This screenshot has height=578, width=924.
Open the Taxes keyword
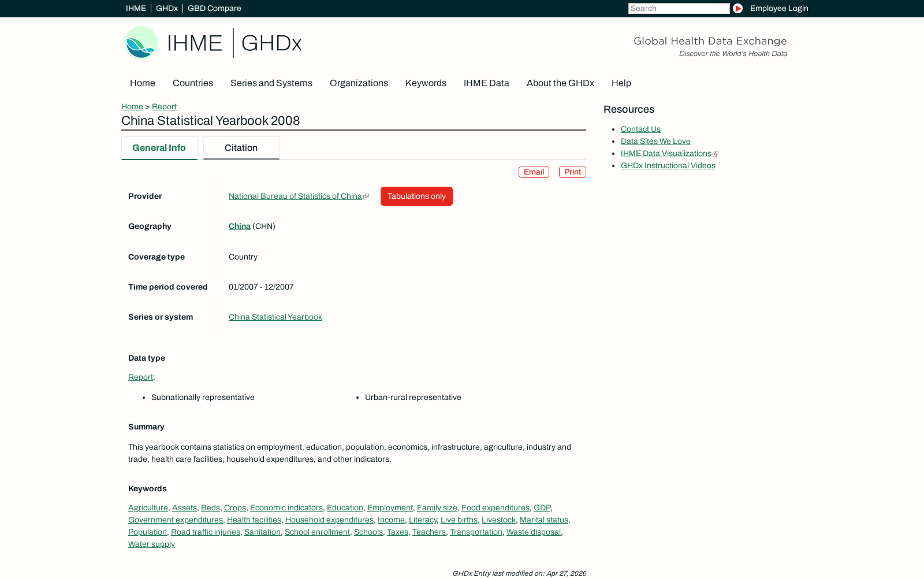[397, 532]
